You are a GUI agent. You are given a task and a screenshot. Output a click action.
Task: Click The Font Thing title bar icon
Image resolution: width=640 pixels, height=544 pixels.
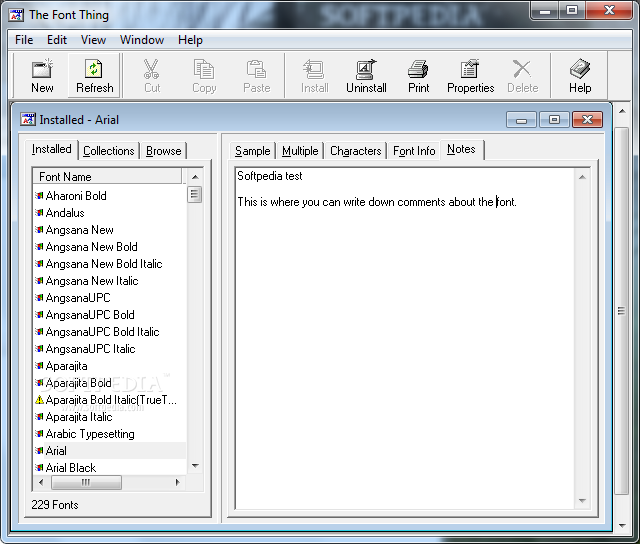16,15
